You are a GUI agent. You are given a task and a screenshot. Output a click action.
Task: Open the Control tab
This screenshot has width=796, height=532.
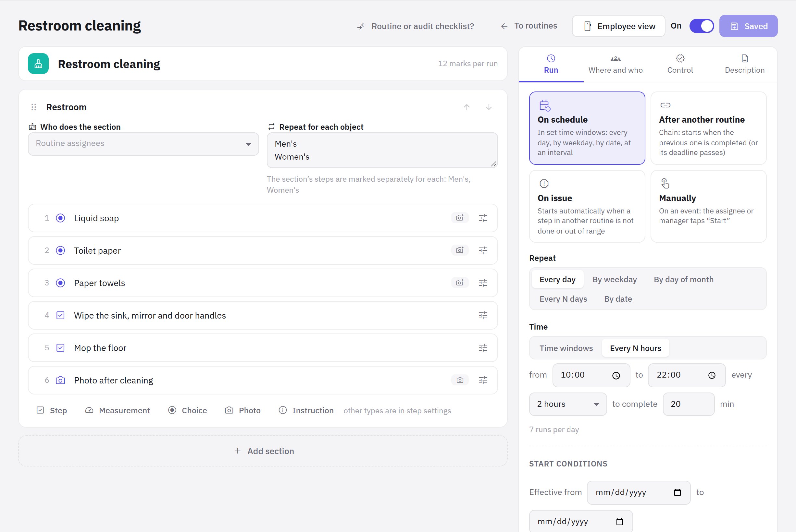point(679,64)
